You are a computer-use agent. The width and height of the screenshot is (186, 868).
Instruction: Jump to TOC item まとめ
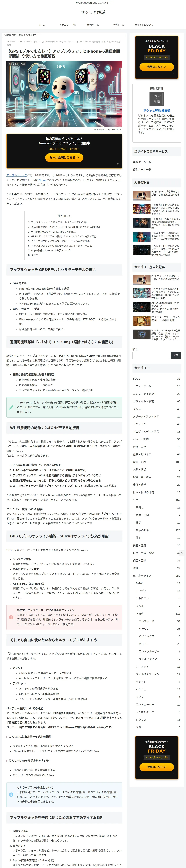(x=35, y=255)
